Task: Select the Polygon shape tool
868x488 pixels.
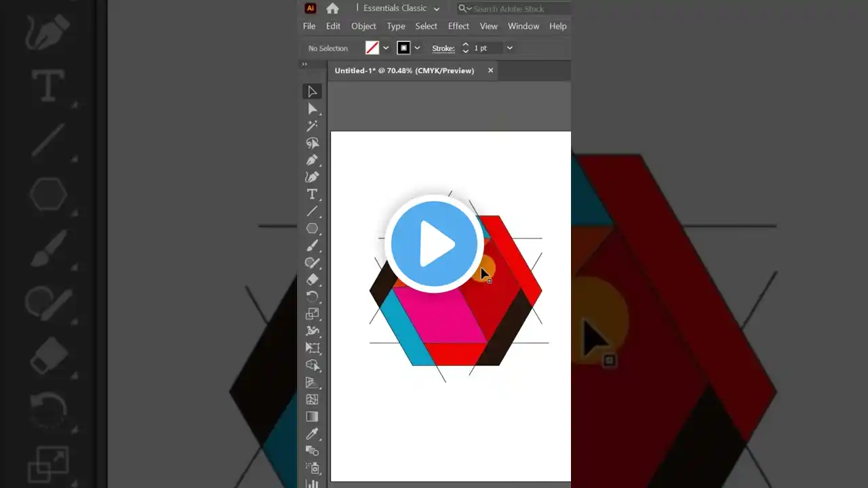Action: [312, 228]
